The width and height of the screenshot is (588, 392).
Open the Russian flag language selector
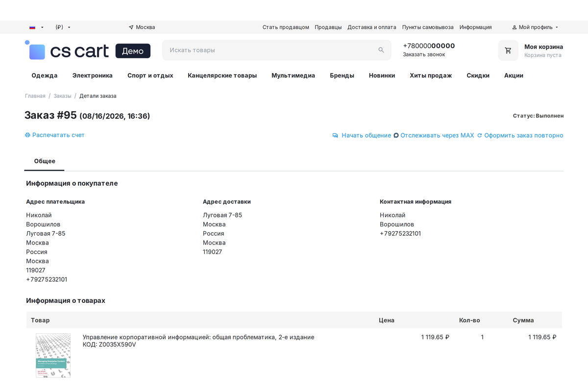pos(36,27)
